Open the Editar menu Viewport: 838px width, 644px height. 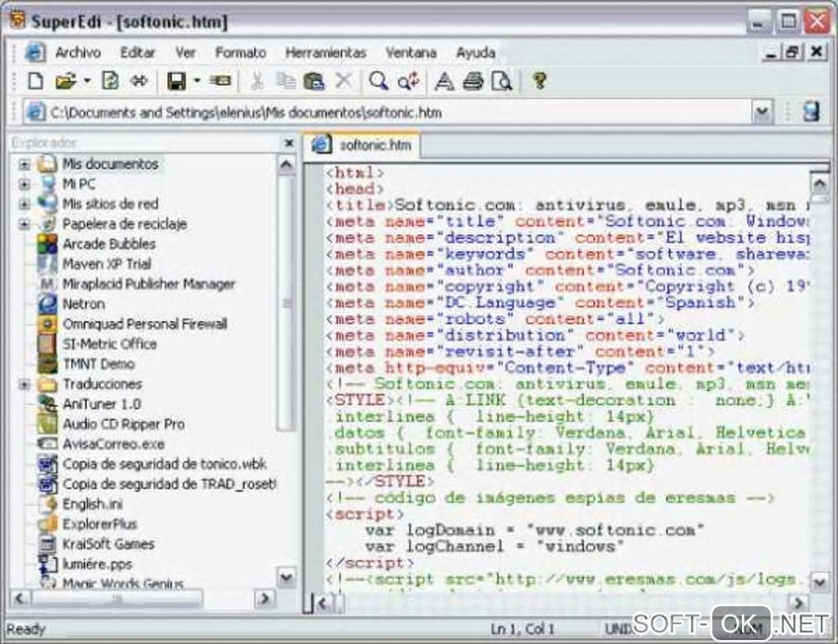pos(137,53)
